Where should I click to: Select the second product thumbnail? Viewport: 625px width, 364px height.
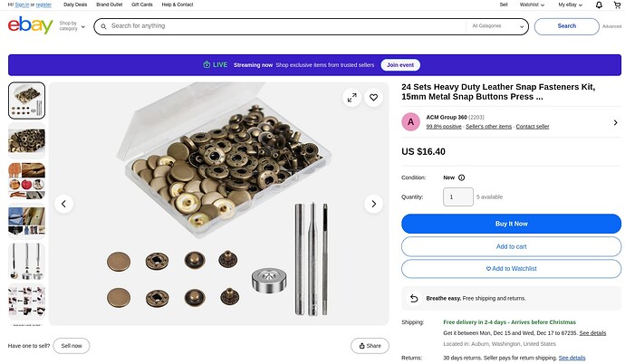pyautogui.click(x=26, y=139)
